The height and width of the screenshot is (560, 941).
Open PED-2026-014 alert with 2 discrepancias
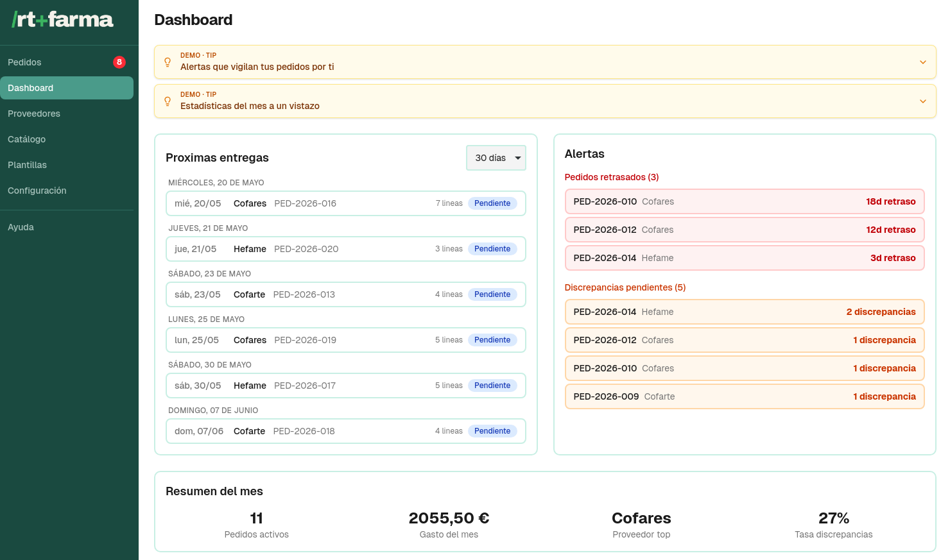click(745, 312)
